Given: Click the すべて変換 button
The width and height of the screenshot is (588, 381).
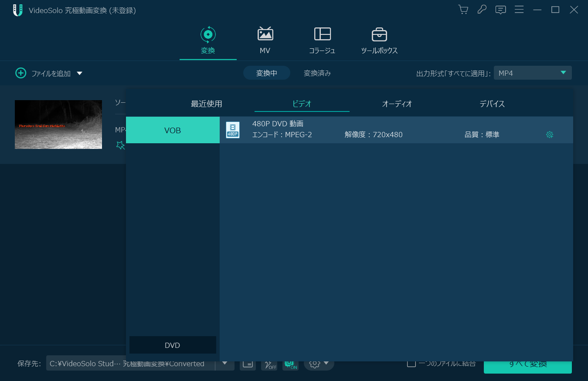Looking at the screenshot, I should coord(527,366).
